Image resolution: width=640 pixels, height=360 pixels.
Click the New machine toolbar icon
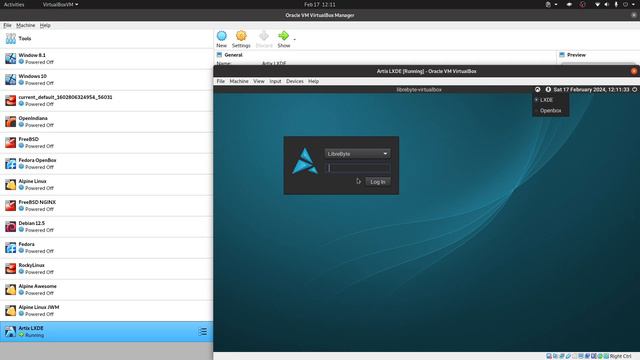(222, 36)
